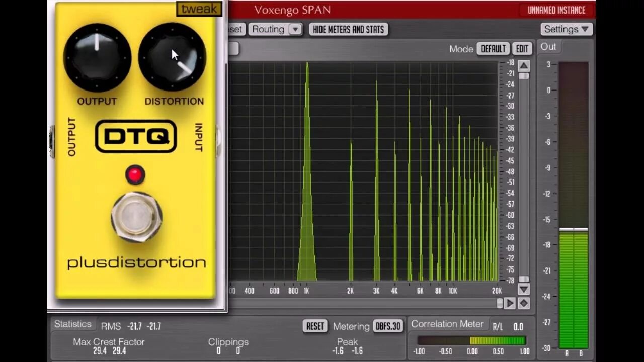
Task: Click the plusdistortion text on pedal
Action: click(136, 263)
